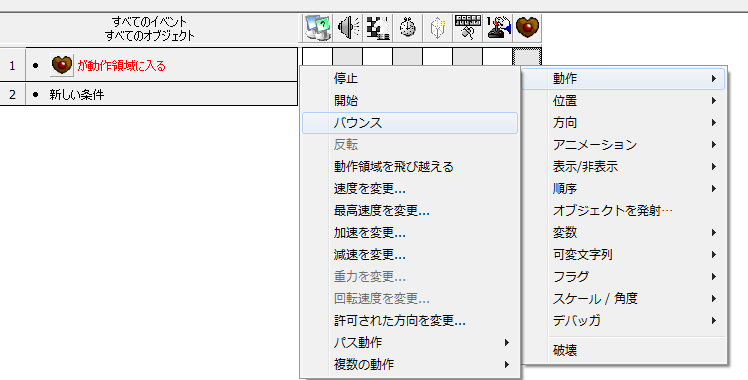Click event 1 action cell under Player 1 column
The height and width of the screenshot is (380, 748).
497,58
